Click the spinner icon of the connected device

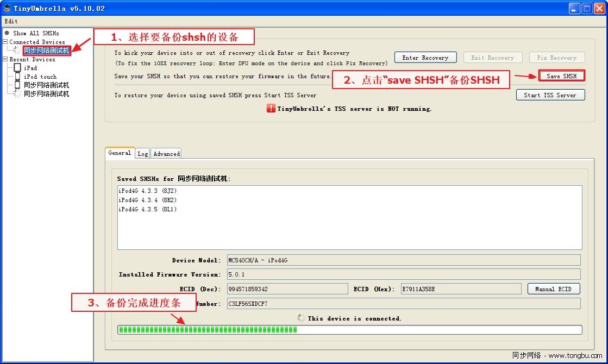point(17,51)
